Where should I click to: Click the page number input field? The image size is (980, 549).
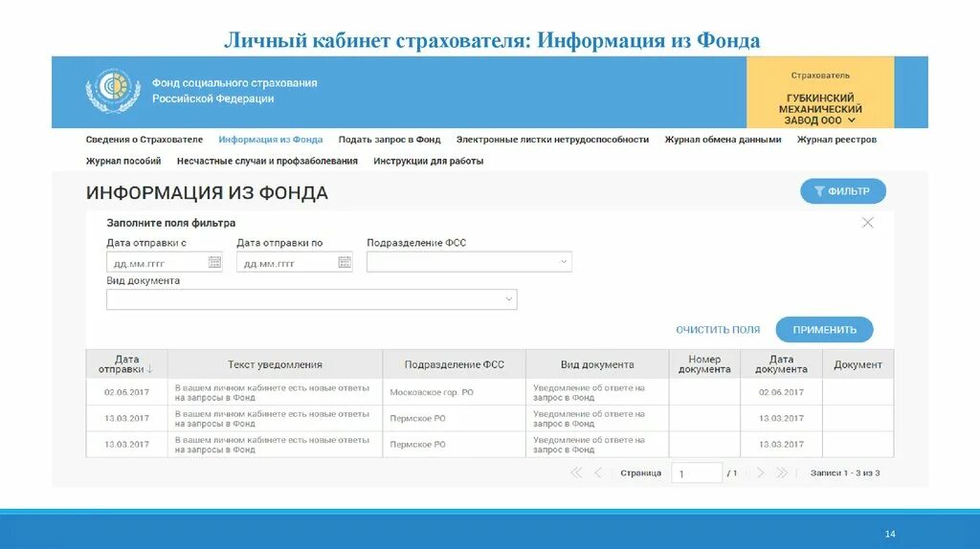pyautogui.click(x=697, y=472)
